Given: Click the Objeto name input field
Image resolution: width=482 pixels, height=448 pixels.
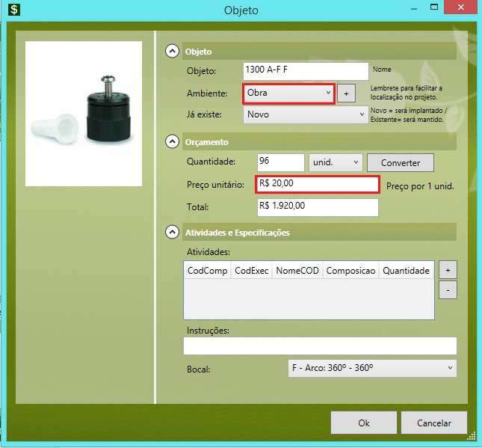Looking at the screenshot, I should pyautogui.click(x=306, y=71).
